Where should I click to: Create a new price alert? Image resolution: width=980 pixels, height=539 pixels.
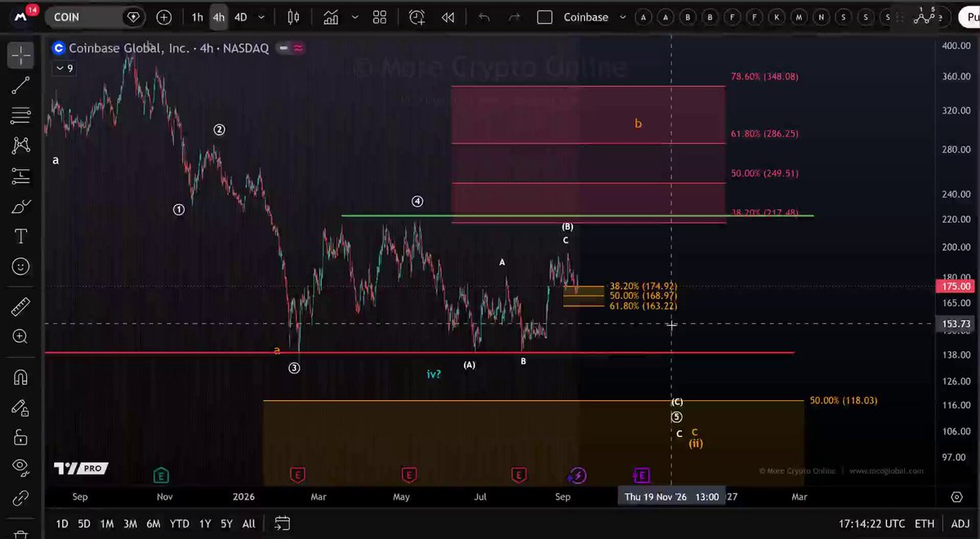[x=417, y=17]
